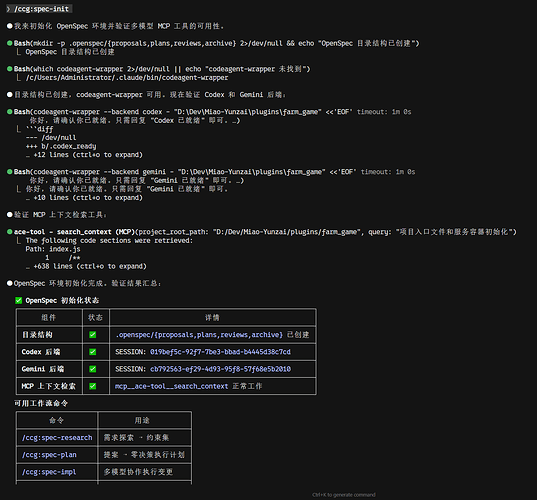537x500 pixels.
Task: Click the mcp__ace-tool__search_context link in the table
Action: click(172, 386)
